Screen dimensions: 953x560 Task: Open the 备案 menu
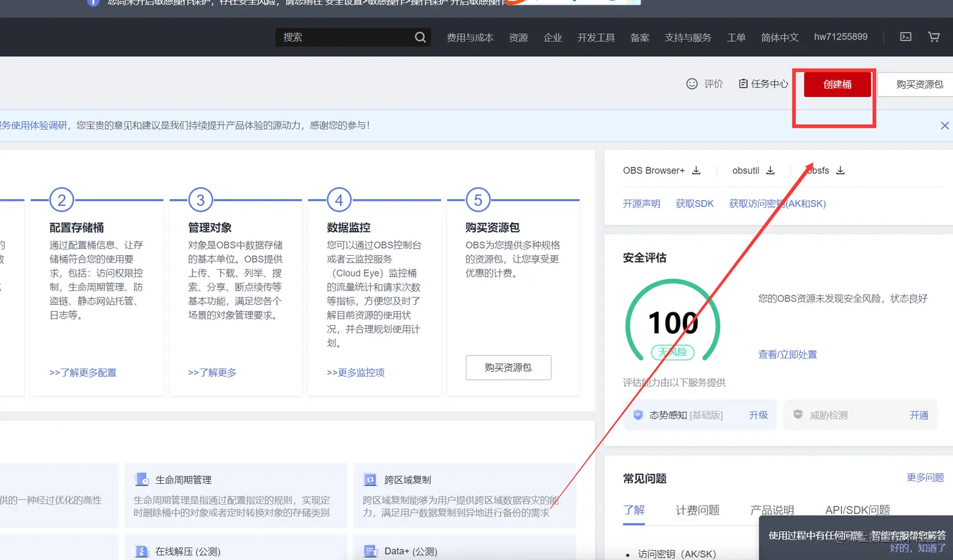pos(640,38)
